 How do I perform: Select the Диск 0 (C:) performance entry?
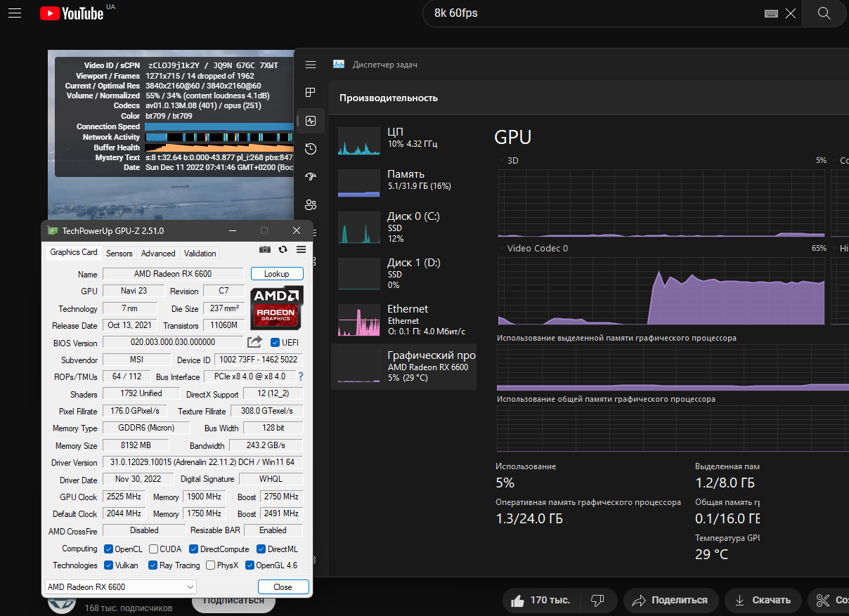tap(403, 227)
